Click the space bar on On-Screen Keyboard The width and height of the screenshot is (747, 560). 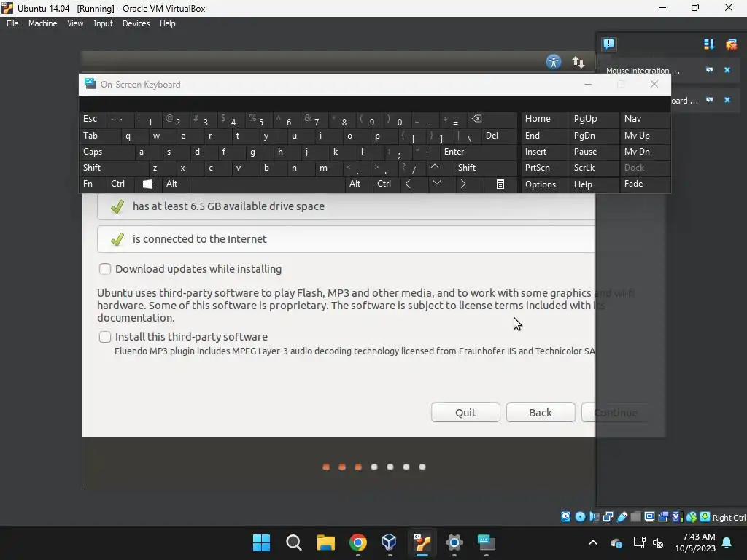268,184
